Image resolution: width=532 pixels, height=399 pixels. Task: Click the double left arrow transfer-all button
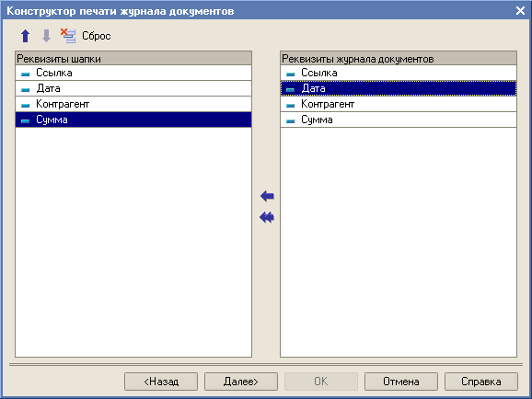click(267, 217)
